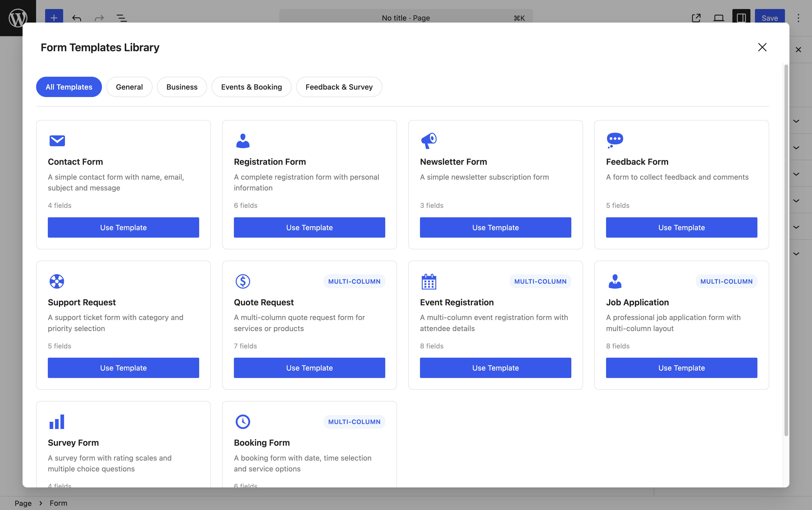The height and width of the screenshot is (510, 812).
Task: Click Form in the breadcrumb trail
Action: coord(58,503)
